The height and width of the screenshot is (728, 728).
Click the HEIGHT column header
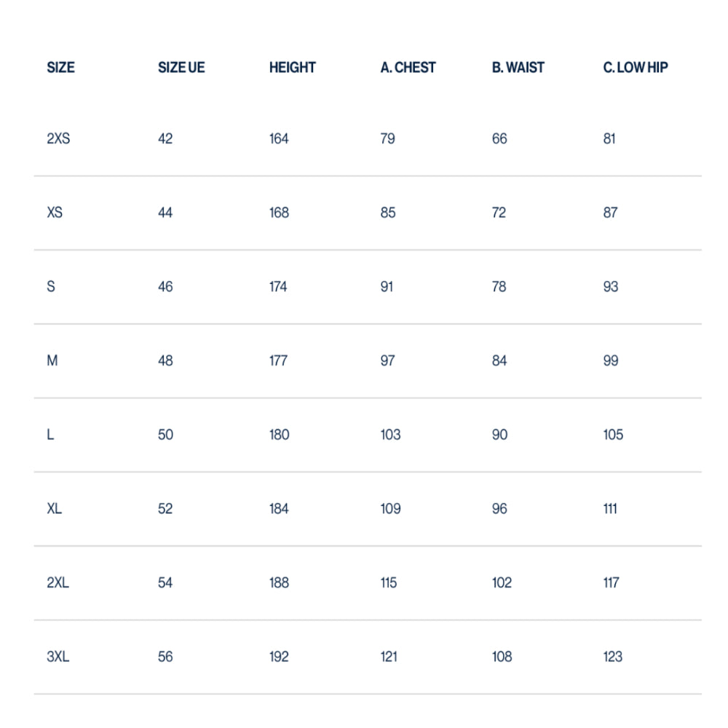[293, 68]
